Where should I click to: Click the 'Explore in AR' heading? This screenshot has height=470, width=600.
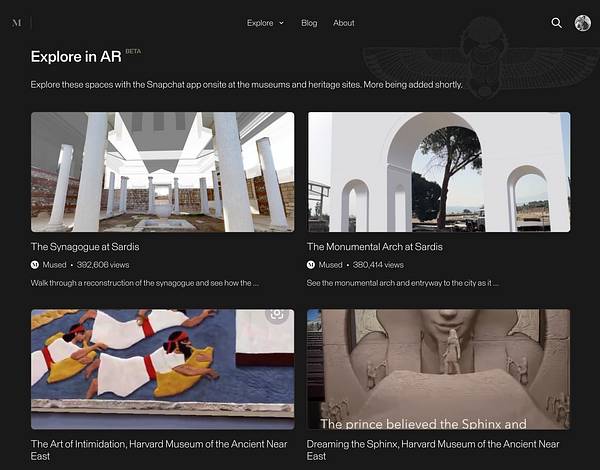(76, 57)
